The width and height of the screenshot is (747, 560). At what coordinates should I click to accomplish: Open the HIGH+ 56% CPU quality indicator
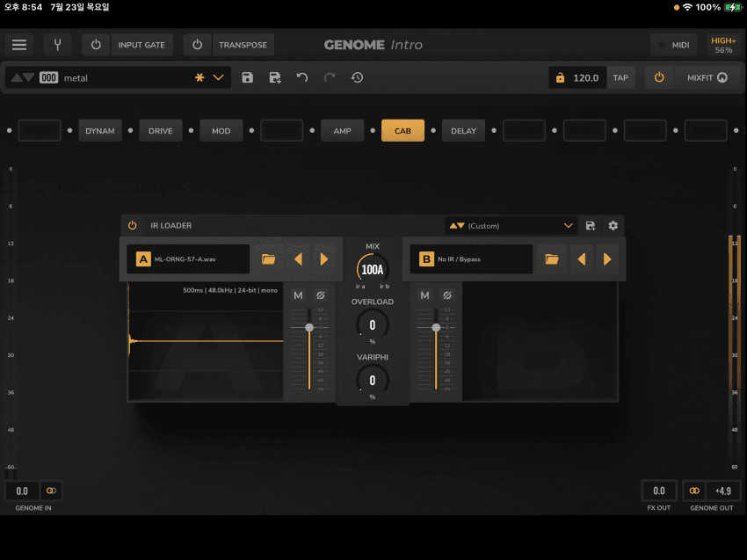(723, 45)
